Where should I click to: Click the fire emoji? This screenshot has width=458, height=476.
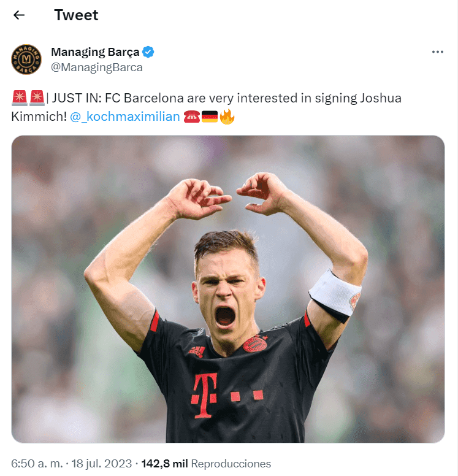(x=227, y=117)
